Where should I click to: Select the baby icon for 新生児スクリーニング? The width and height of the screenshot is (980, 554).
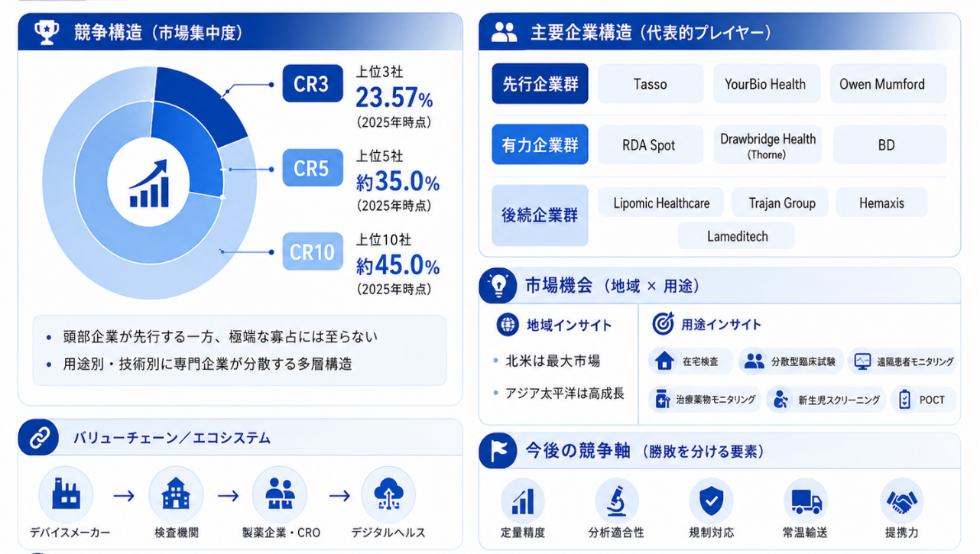780,400
